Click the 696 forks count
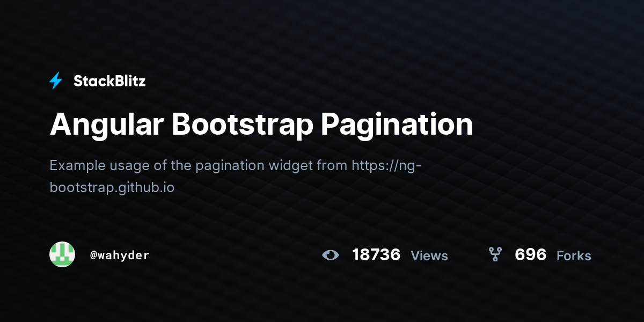644x322 pixels. point(530,254)
